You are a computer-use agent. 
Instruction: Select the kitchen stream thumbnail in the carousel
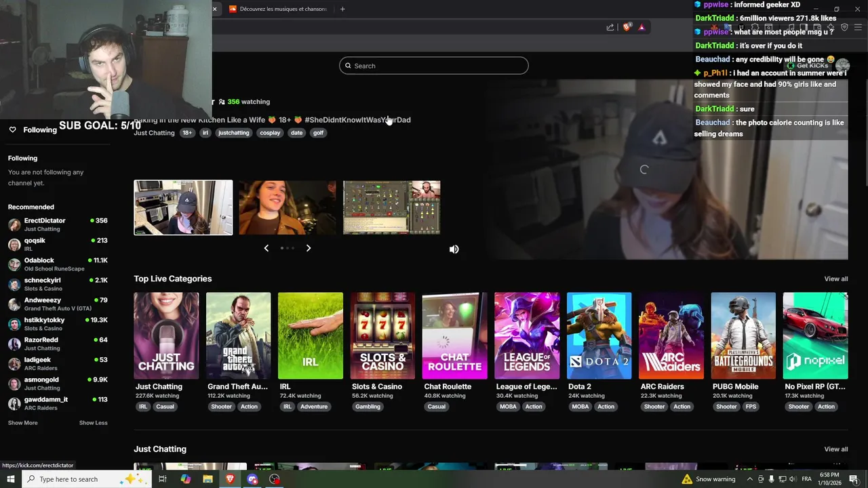tap(183, 207)
